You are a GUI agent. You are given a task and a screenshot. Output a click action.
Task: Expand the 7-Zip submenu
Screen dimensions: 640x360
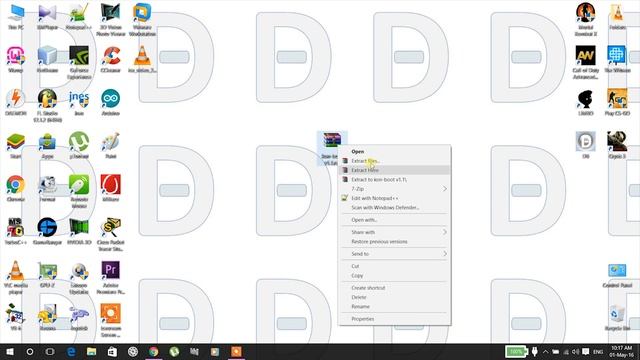[x=395, y=189]
